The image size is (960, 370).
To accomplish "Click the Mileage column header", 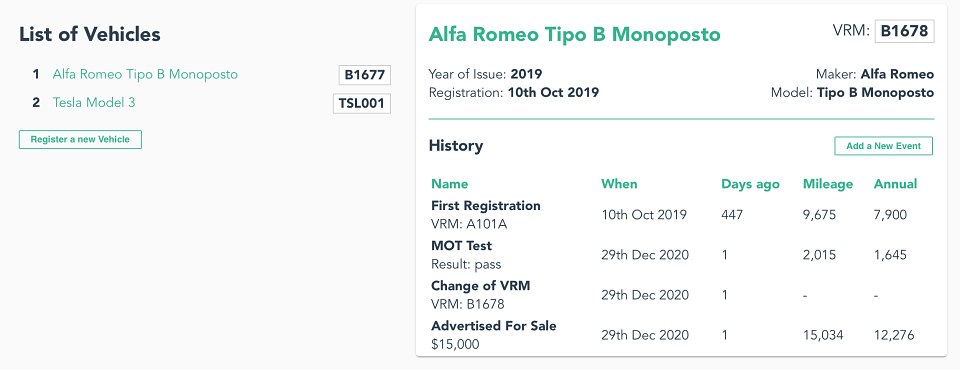I will (x=828, y=184).
